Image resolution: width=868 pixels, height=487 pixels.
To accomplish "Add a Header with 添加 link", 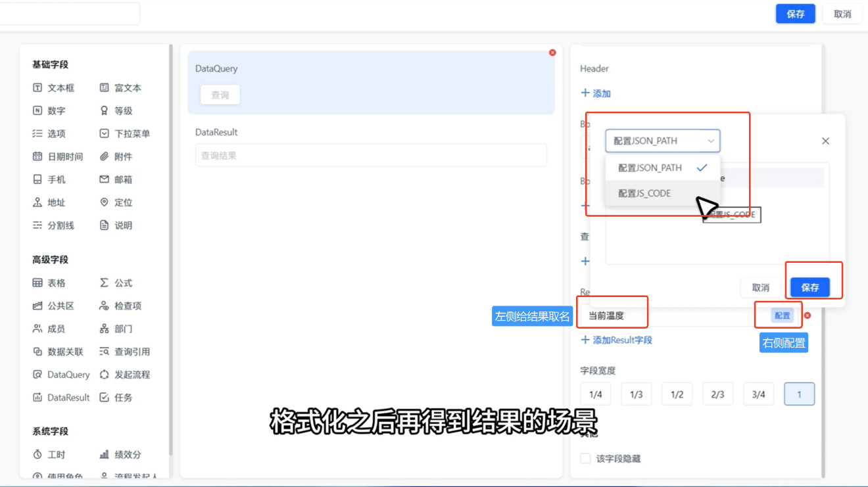I will 596,93.
